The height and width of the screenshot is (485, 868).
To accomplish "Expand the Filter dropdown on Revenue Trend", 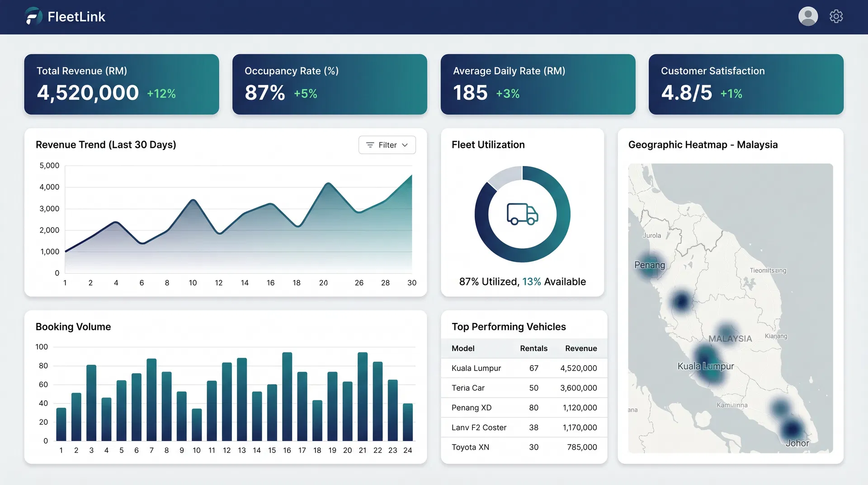I will click(387, 145).
